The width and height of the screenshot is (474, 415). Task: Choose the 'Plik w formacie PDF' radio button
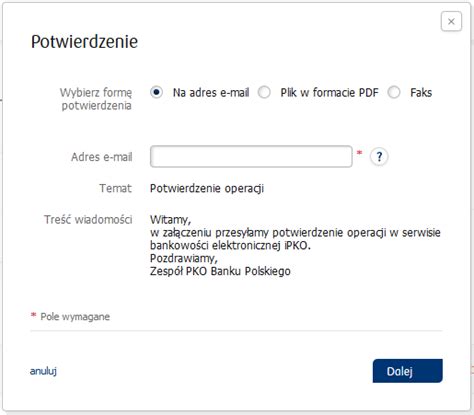tap(264, 92)
